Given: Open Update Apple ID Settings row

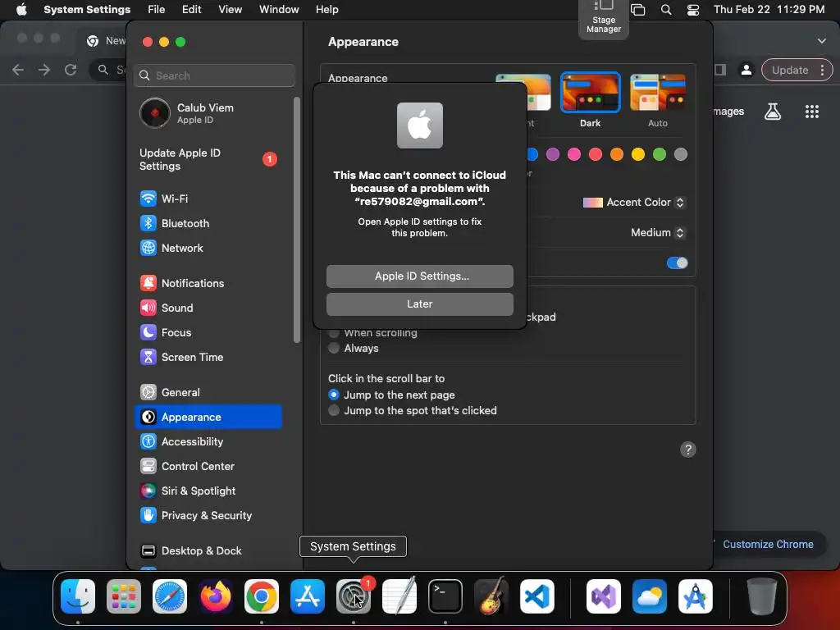Looking at the screenshot, I should pyautogui.click(x=208, y=160).
